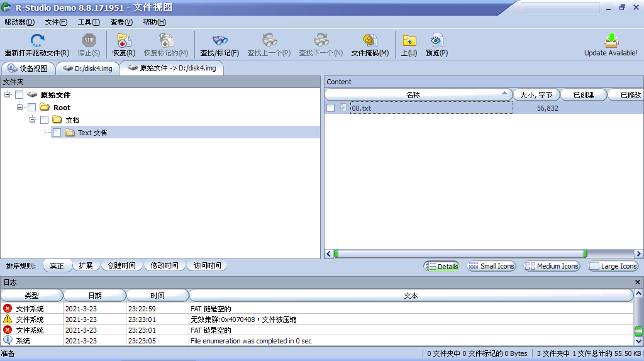Click the Reopen drive files icon
The height and width of the screenshot is (361, 644).
click(x=37, y=40)
